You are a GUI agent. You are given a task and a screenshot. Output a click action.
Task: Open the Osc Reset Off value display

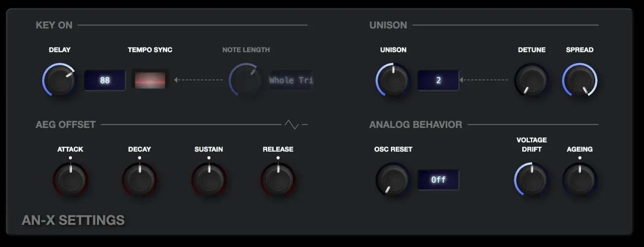click(438, 180)
